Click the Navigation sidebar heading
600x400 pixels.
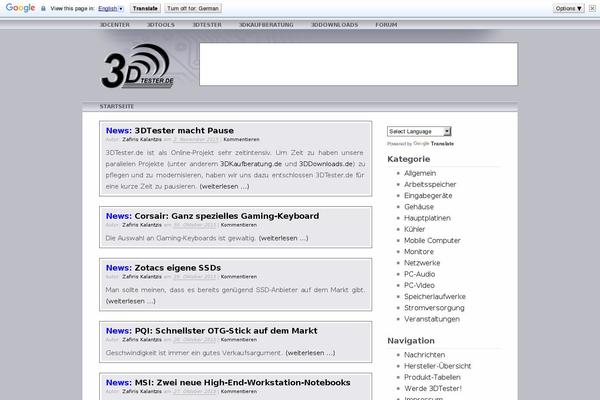pos(411,341)
